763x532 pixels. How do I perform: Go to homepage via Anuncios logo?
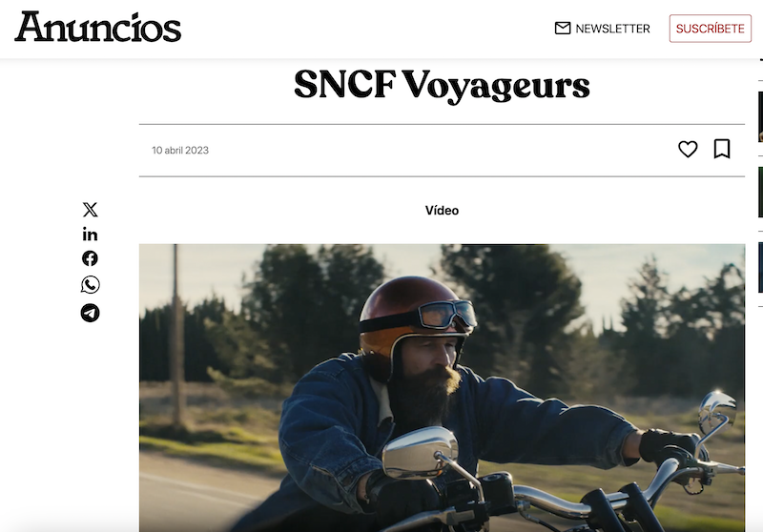(x=98, y=27)
